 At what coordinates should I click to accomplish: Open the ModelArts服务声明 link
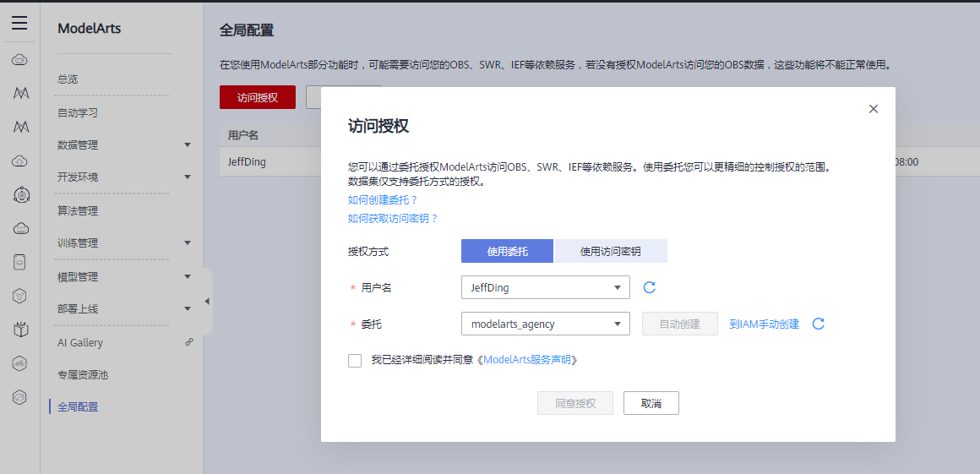click(527, 360)
